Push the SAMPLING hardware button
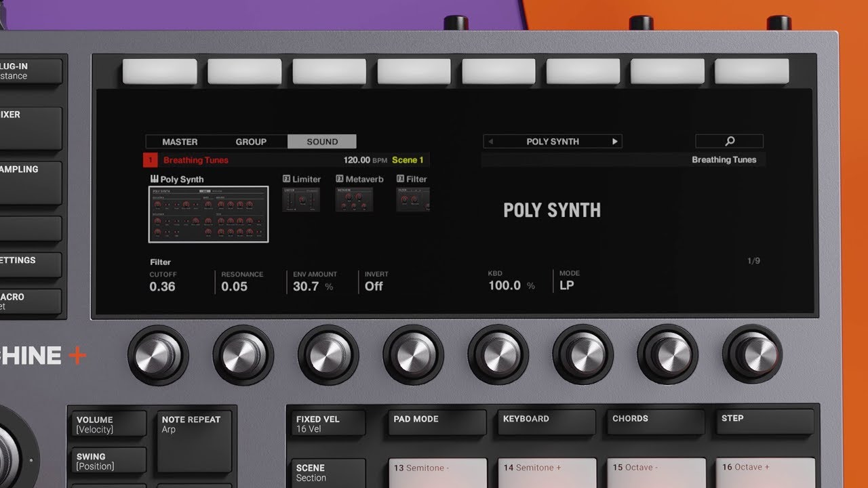868x488 pixels. 31,183
